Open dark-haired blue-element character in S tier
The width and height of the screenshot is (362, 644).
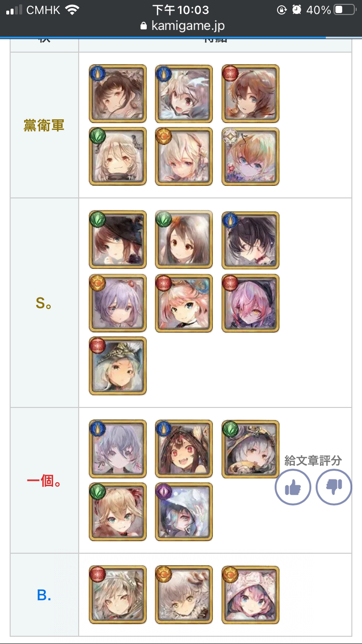pyautogui.click(x=251, y=239)
